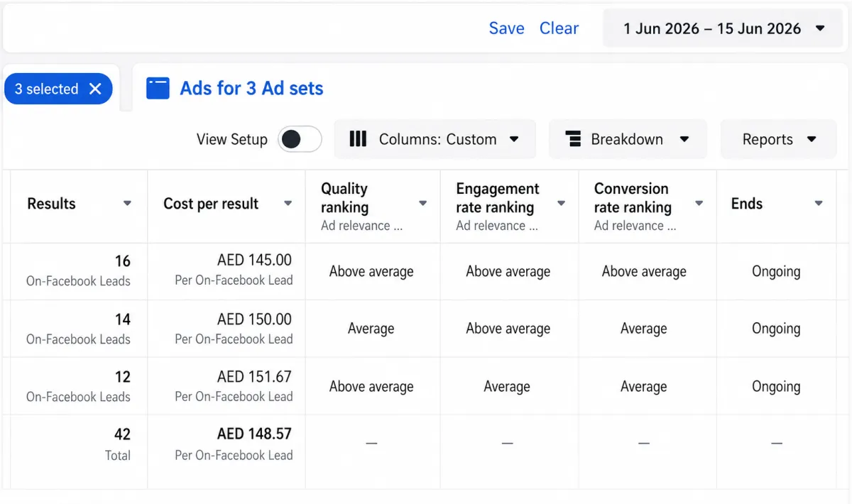Click the 16 On-Facebook Leads result cell

[x=79, y=271]
